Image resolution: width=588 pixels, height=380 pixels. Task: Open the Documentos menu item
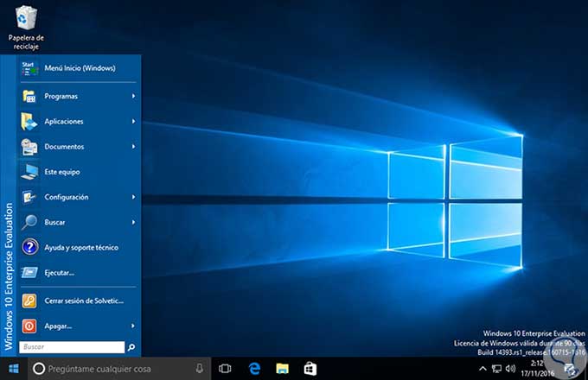tap(79, 146)
